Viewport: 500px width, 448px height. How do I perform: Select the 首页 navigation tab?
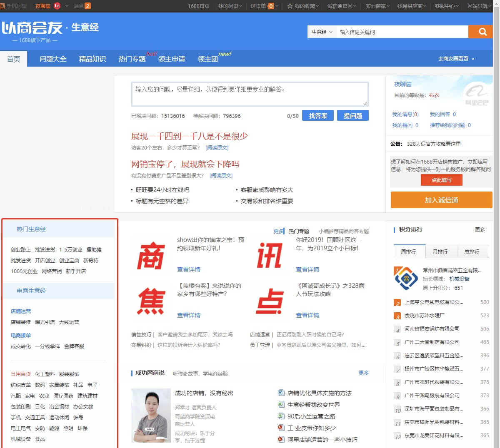(x=14, y=59)
